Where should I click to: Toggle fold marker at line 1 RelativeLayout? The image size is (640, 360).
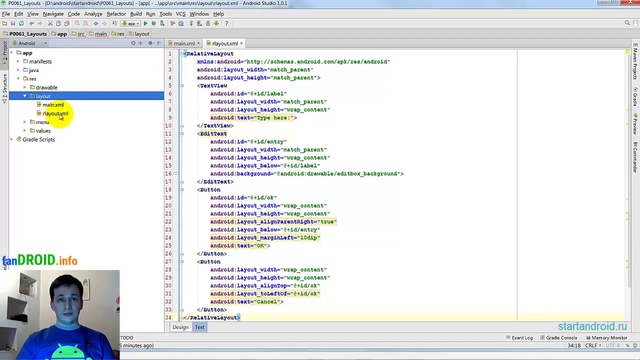[183, 53]
